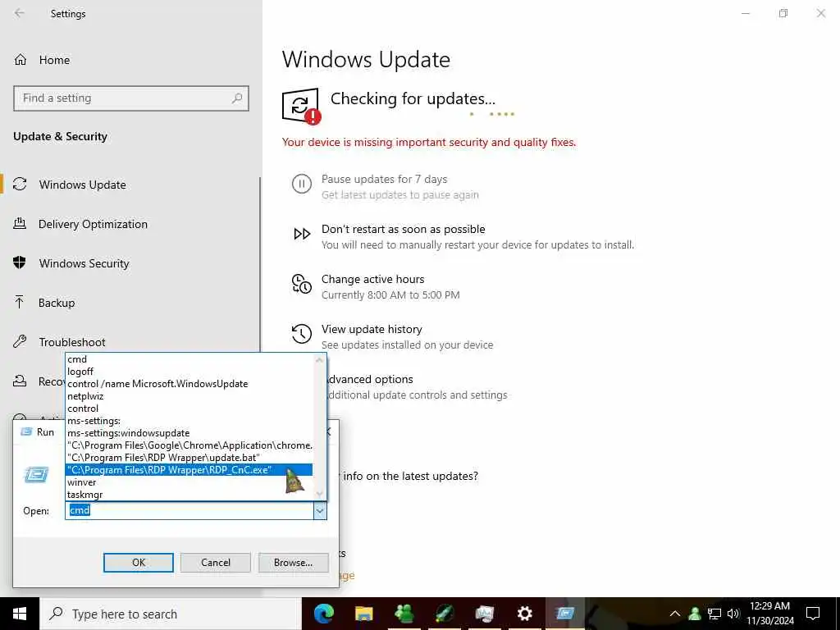Show hidden tray icons chevron
The height and width of the screenshot is (630, 840).
tap(675, 614)
